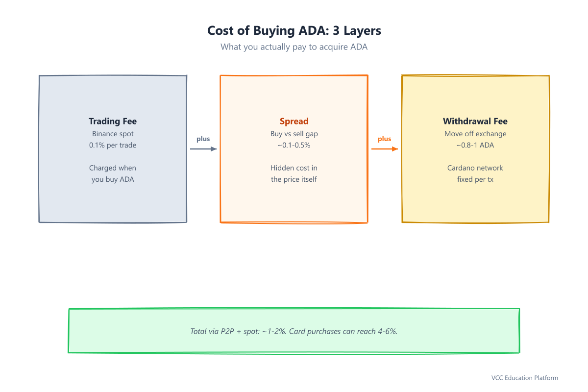Screen dimensions: 588x392
Task: Click the 'Trading Fee' heading
Action: [x=113, y=121]
